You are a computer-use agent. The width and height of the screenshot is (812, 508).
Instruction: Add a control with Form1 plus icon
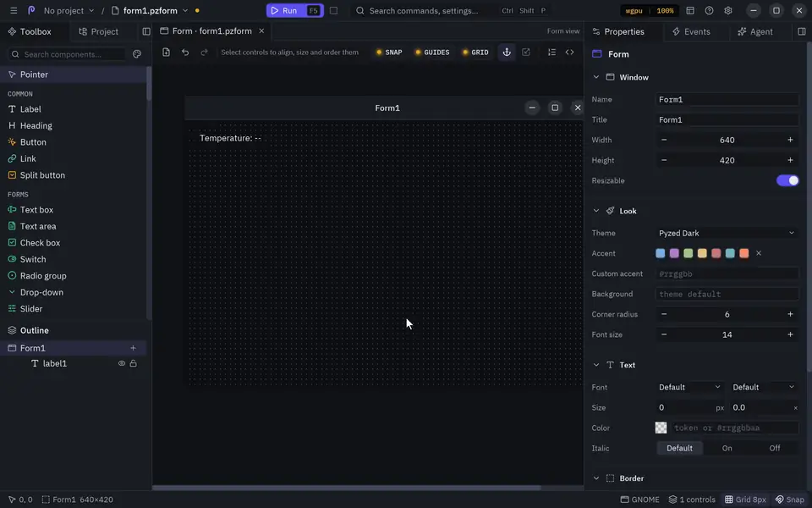pyautogui.click(x=133, y=348)
